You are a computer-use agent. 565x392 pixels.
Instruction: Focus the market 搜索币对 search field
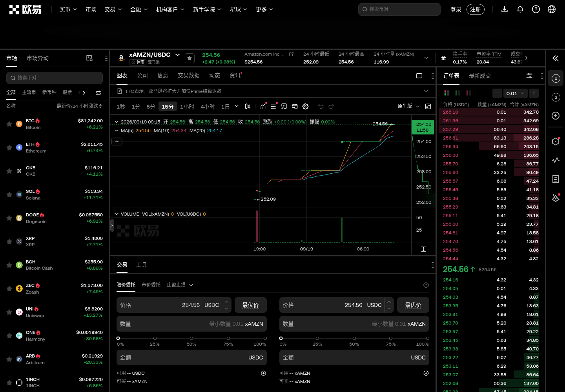coord(55,78)
